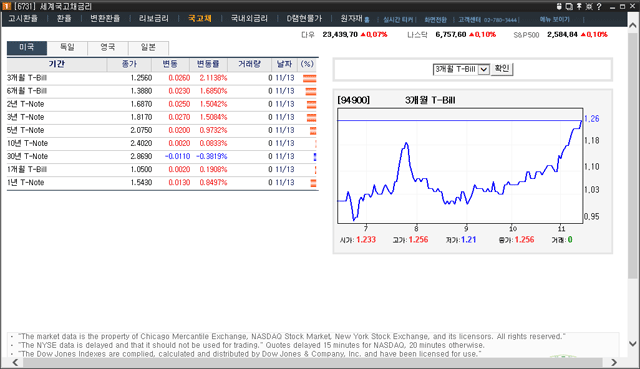The width and height of the screenshot is (640, 369).
Task: Click the orange bar for 3개월 T-Bill row
Action: [310, 78]
